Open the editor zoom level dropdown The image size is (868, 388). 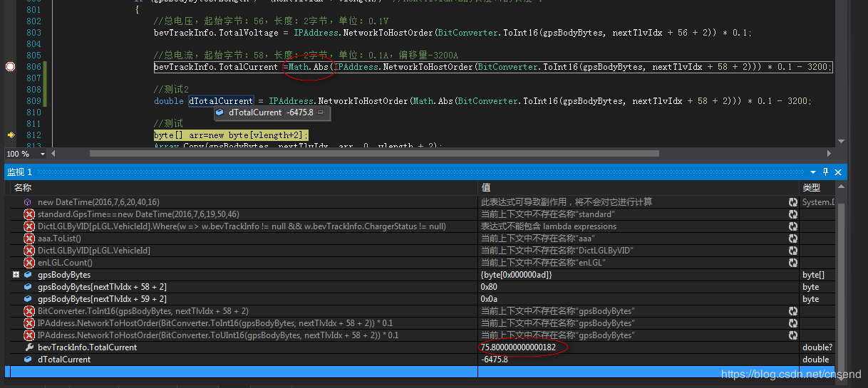(43, 154)
